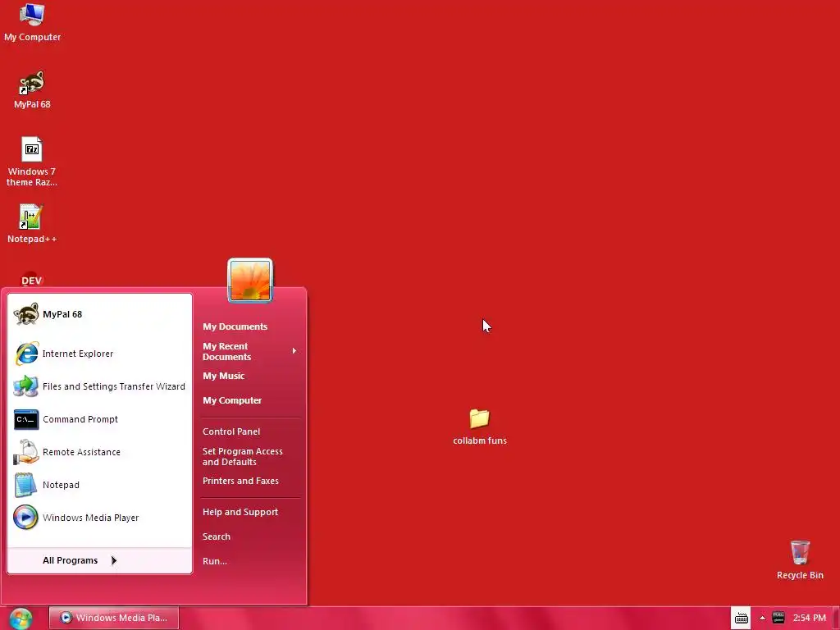
Task: Click the 2:54 PM clock
Action: [x=809, y=618]
